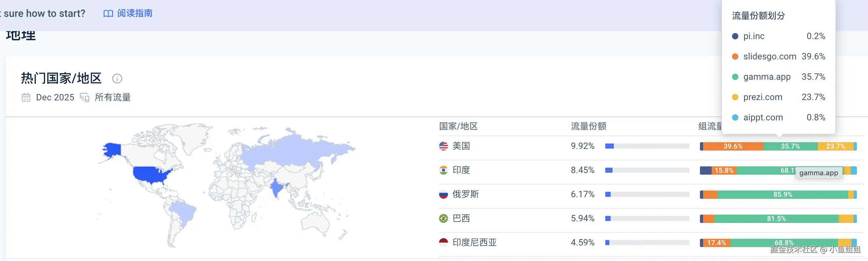Click the info icon next to 热门国家/地区

[117, 78]
